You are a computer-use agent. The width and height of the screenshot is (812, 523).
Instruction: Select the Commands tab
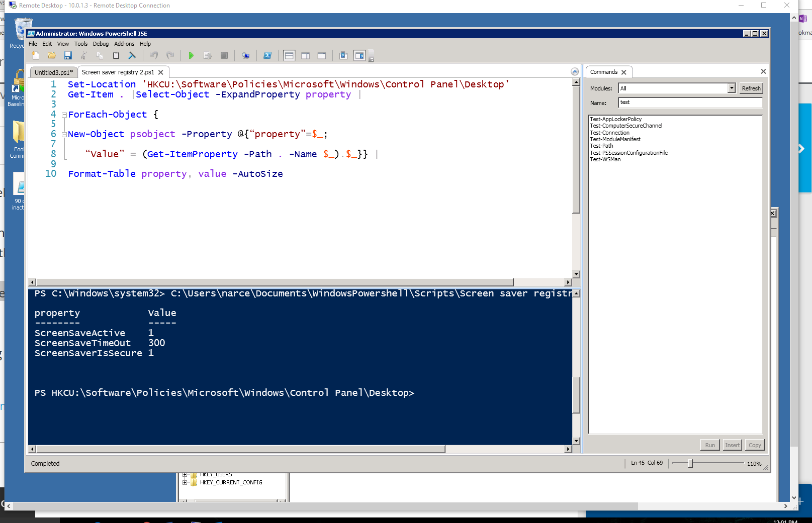[604, 72]
